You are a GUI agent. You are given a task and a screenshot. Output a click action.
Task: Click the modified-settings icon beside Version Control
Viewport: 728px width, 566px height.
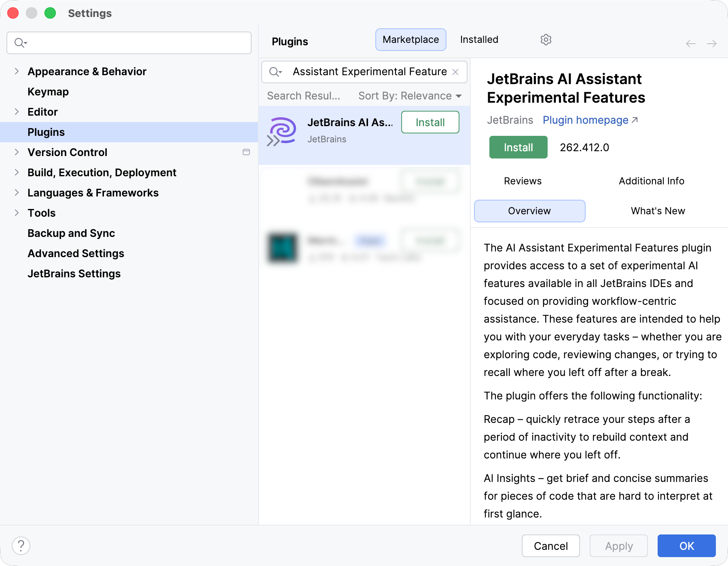click(246, 152)
